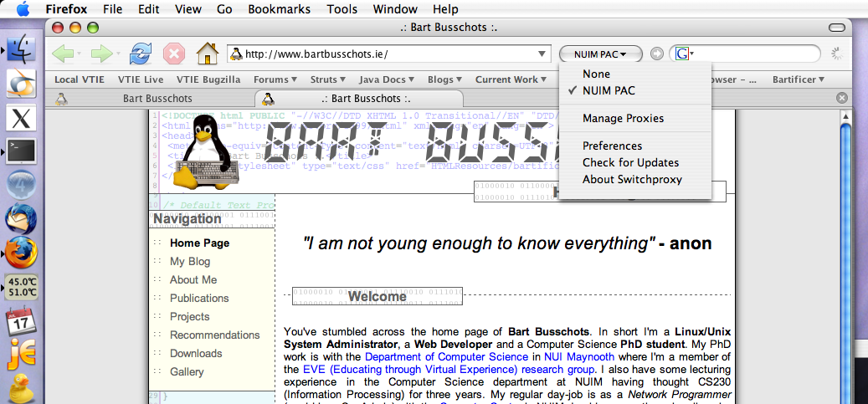868x404 pixels.
Task: Open Cyberduck from the Dock
Action: 21,388
